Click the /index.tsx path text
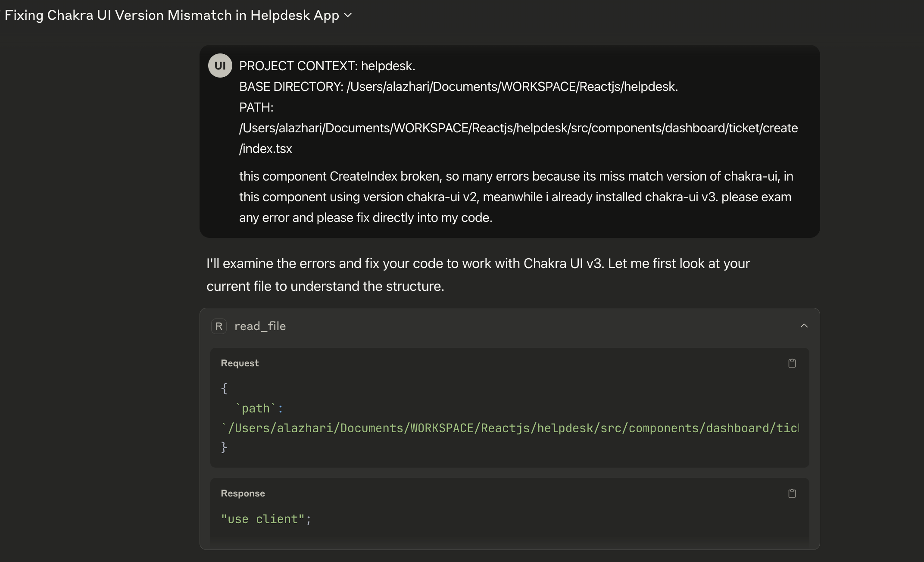 point(265,149)
